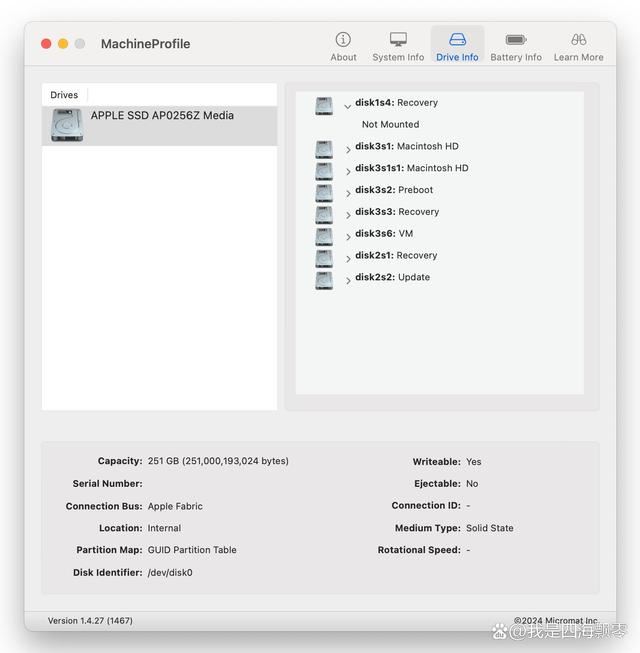Select disk3s3: Recovery row
Viewport: 640px width, 653px height.
click(397, 212)
